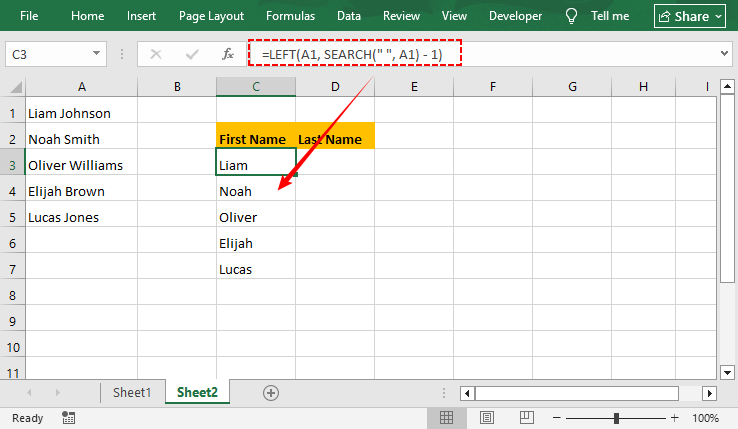The height and width of the screenshot is (429, 738).
Task: Click the Share button
Action: [690, 16]
